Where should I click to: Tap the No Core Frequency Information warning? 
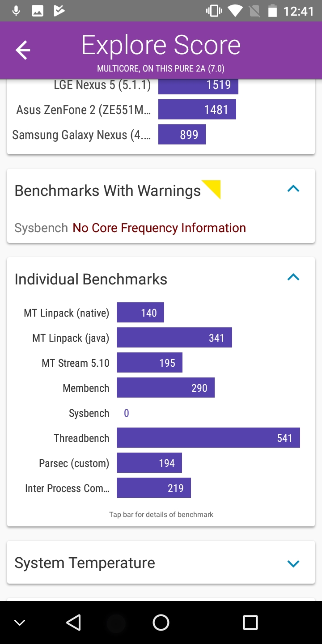pos(159,228)
